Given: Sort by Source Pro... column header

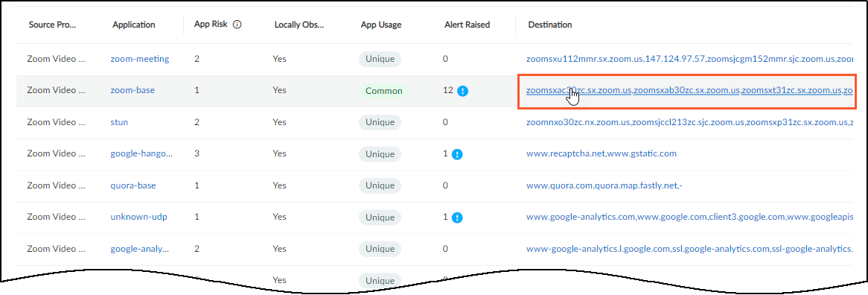Looking at the screenshot, I should (x=52, y=25).
